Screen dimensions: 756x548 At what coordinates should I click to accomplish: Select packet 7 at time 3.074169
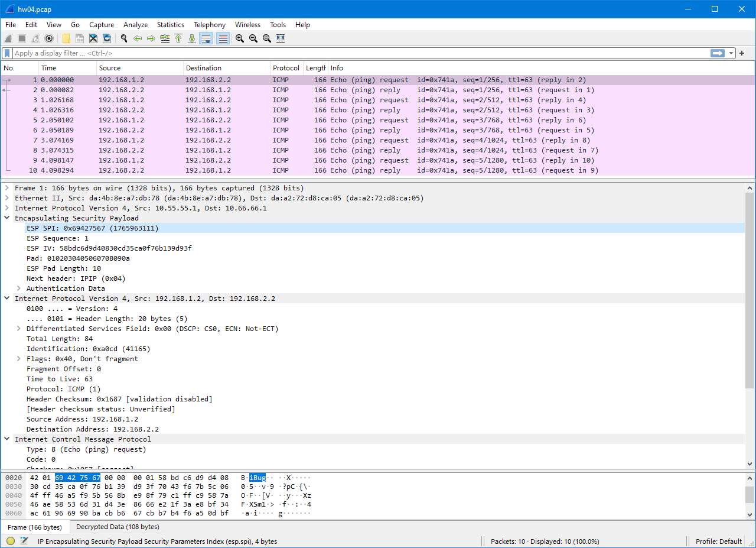click(378, 140)
